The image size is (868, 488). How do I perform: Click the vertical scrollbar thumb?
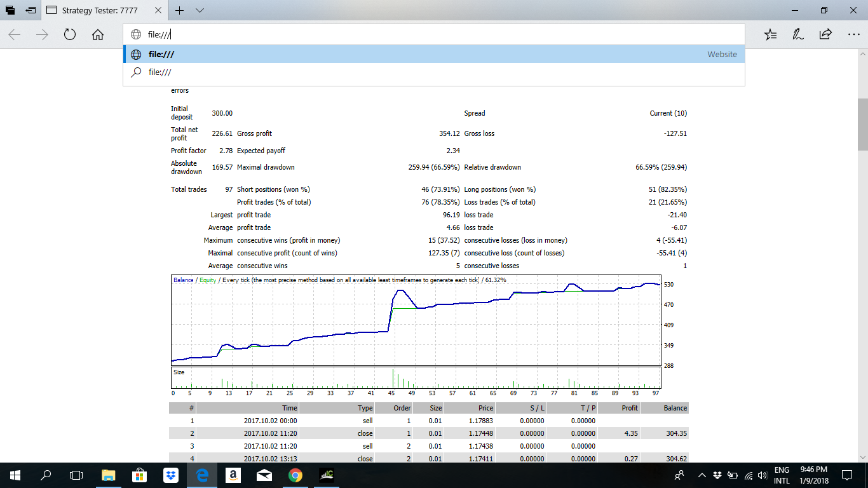tap(862, 124)
